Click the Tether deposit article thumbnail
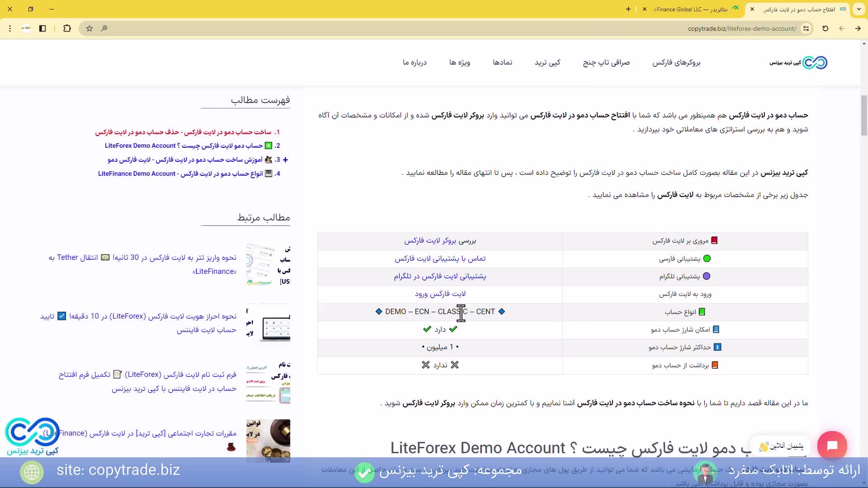 tap(268, 265)
